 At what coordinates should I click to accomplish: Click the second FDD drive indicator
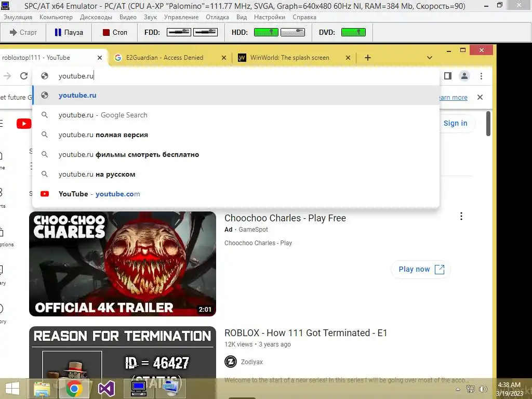[205, 32]
